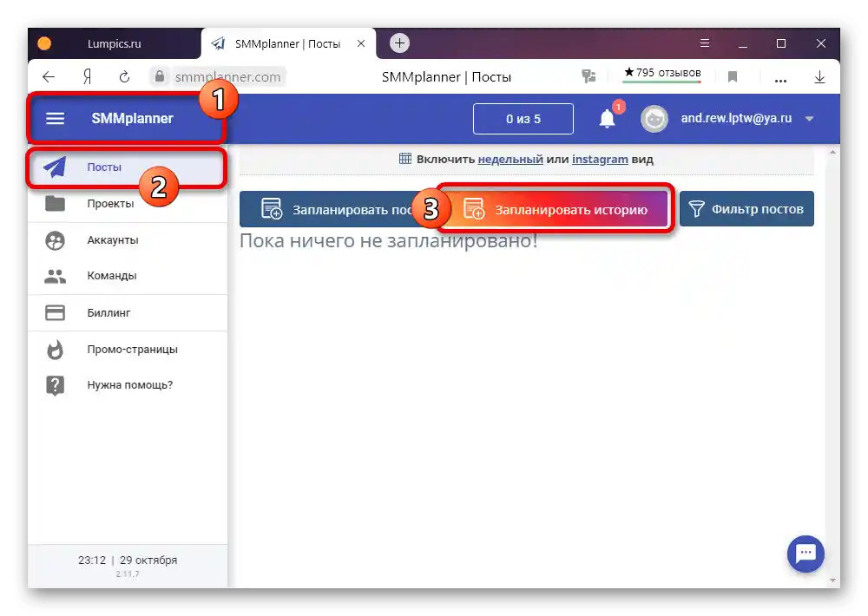Open Аккаунты in sidebar
The height and width of the screenshot is (616, 868).
pos(128,240)
